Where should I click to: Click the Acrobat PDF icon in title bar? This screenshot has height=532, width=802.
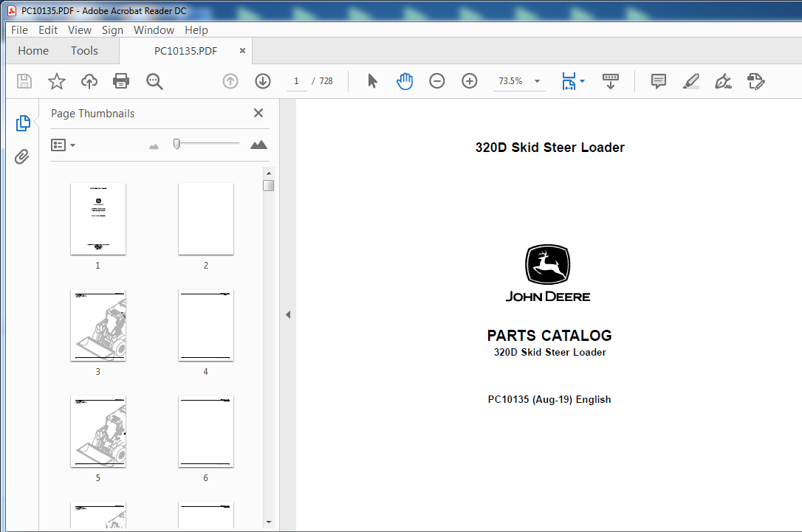12,11
